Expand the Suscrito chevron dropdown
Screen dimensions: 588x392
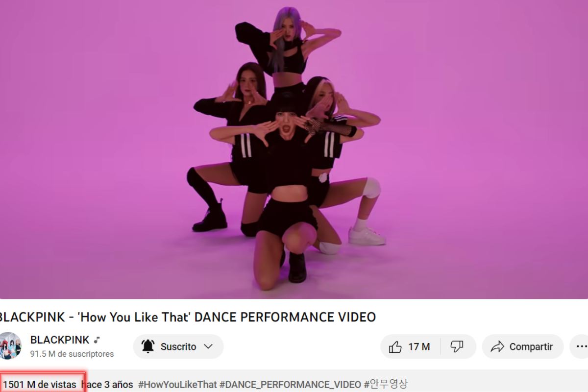[x=208, y=346]
